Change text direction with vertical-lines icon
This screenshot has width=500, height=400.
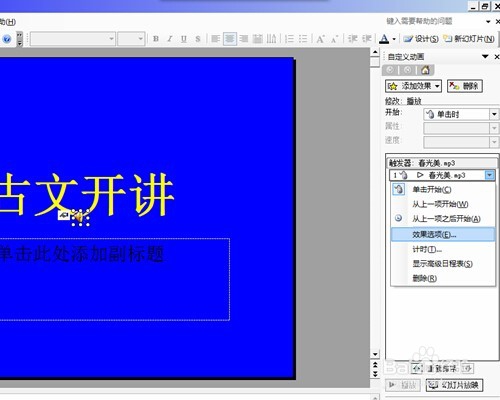point(271,39)
